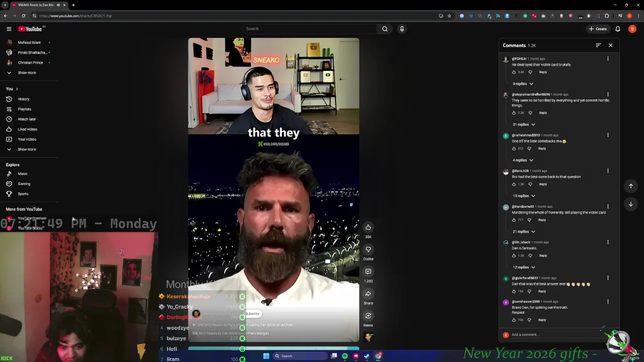
Task: Open options for @Handsome81 comment
Action: click(x=608, y=207)
